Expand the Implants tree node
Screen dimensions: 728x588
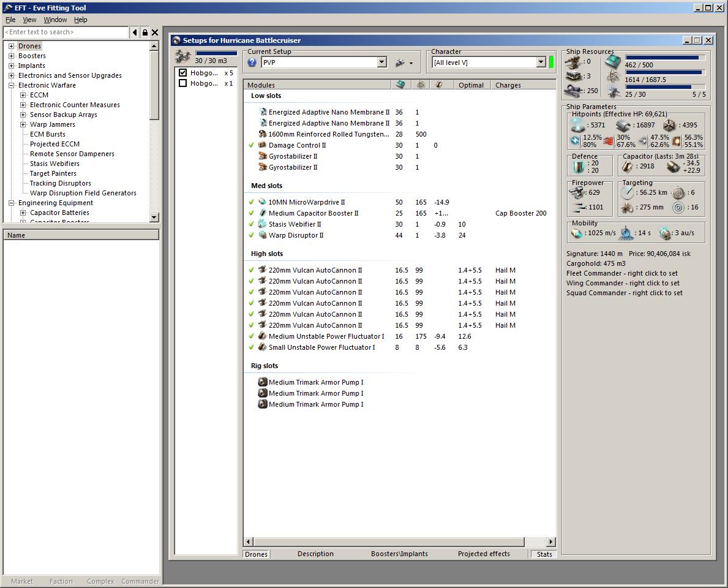coord(11,66)
